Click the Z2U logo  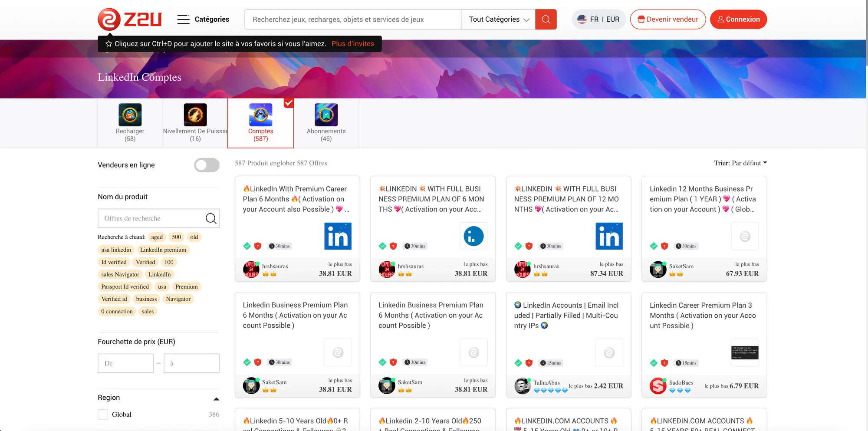[x=130, y=20]
